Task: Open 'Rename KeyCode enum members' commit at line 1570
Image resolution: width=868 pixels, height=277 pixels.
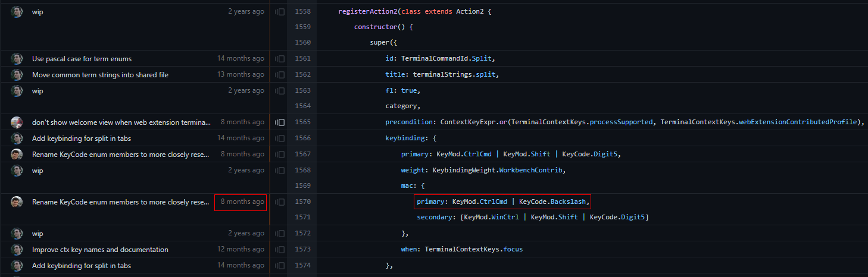Action: pyautogui.click(x=121, y=202)
